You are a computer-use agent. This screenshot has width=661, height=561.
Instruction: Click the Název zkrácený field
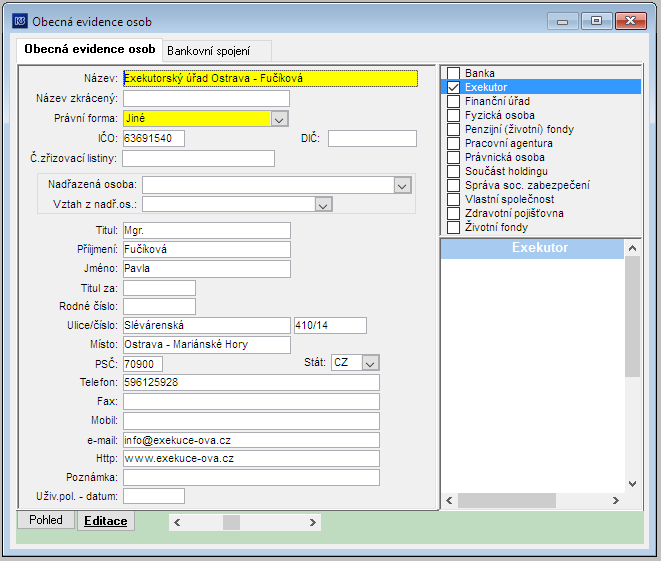click(206, 99)
